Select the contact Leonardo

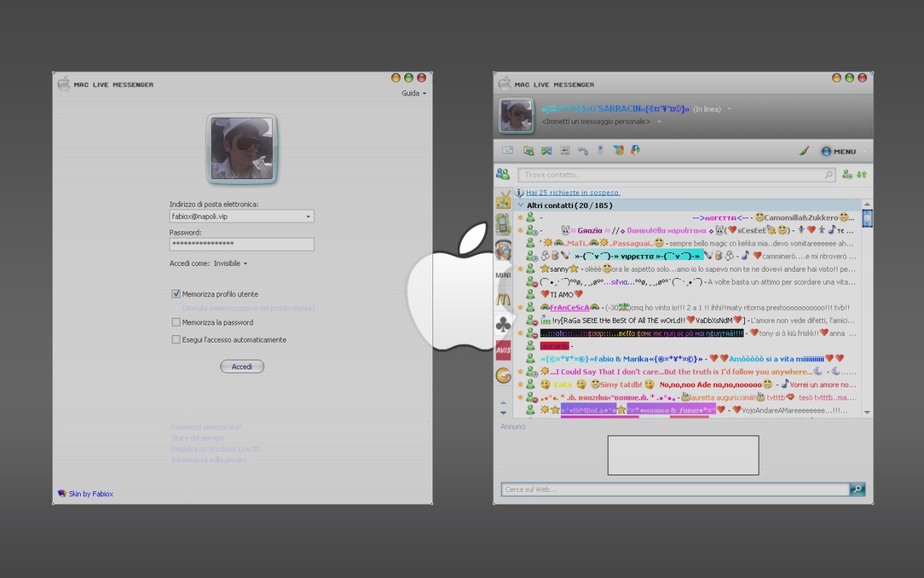click(x=554, y=346)
